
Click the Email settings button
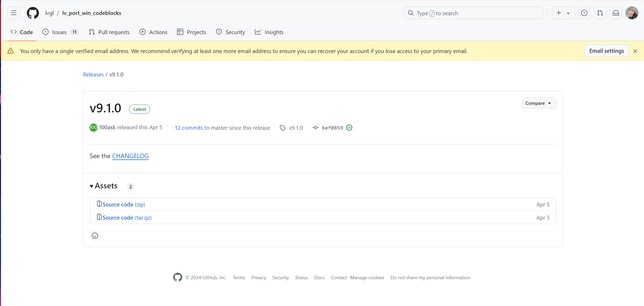coord(606,51)
